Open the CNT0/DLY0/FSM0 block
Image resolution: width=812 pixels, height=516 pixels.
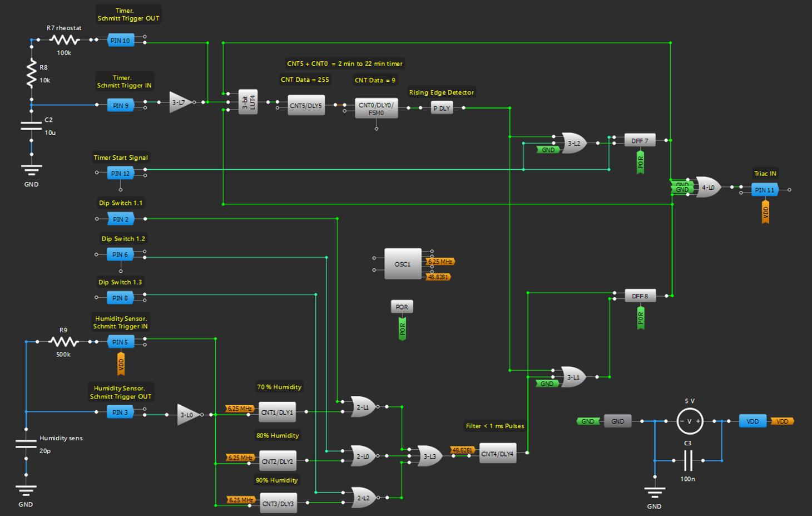coord(376,109)
